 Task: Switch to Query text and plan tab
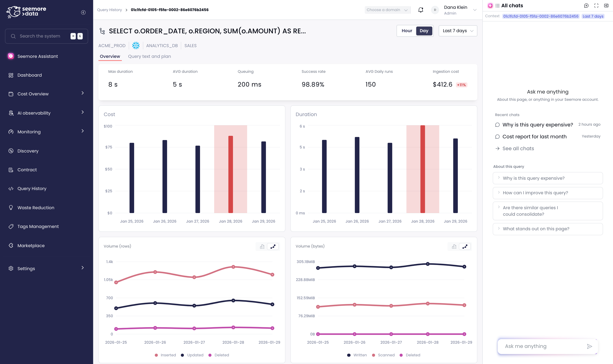click(149, 56)
